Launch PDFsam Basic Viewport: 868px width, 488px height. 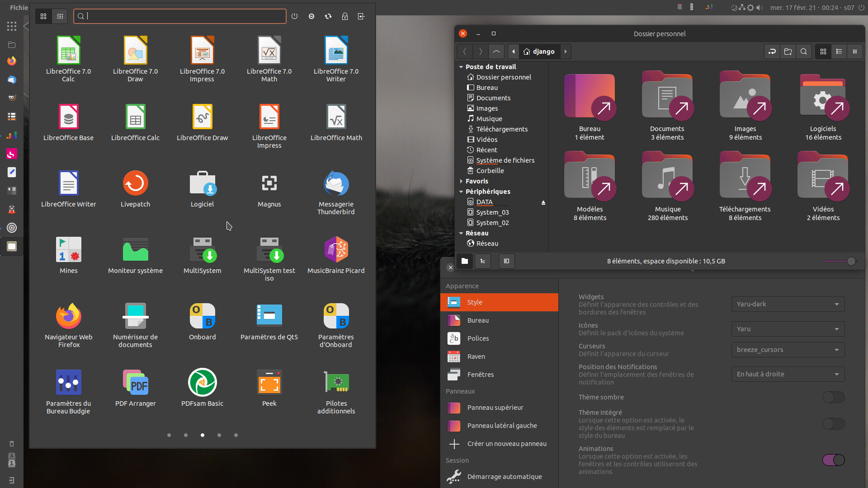(x=202, y=389)
